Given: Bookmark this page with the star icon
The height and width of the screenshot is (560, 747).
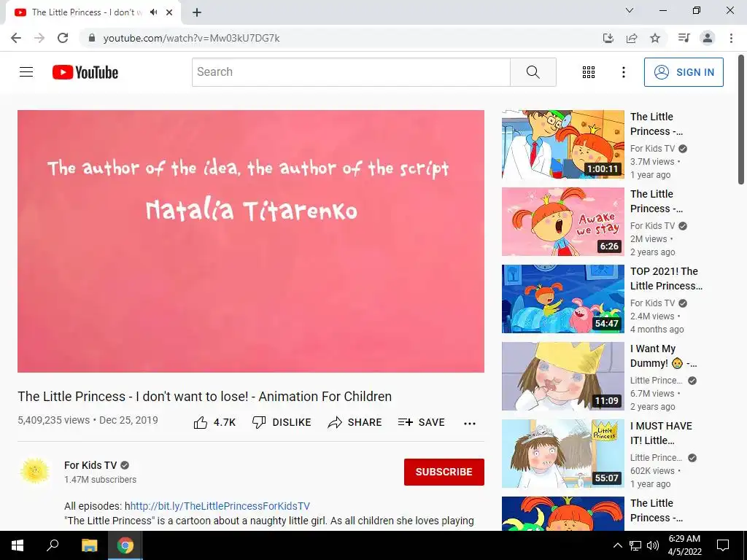Looking at the screenshot, I should 655,38.
